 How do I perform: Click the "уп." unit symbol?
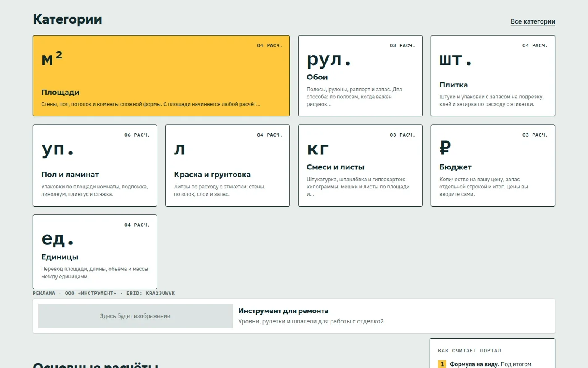pos(58,149)
